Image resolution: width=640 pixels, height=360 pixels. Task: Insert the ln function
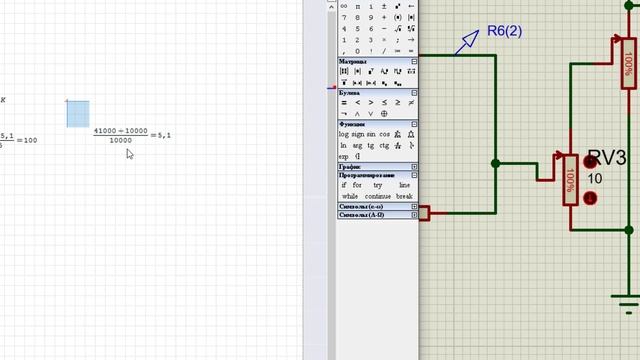click(x=344, y=146)
